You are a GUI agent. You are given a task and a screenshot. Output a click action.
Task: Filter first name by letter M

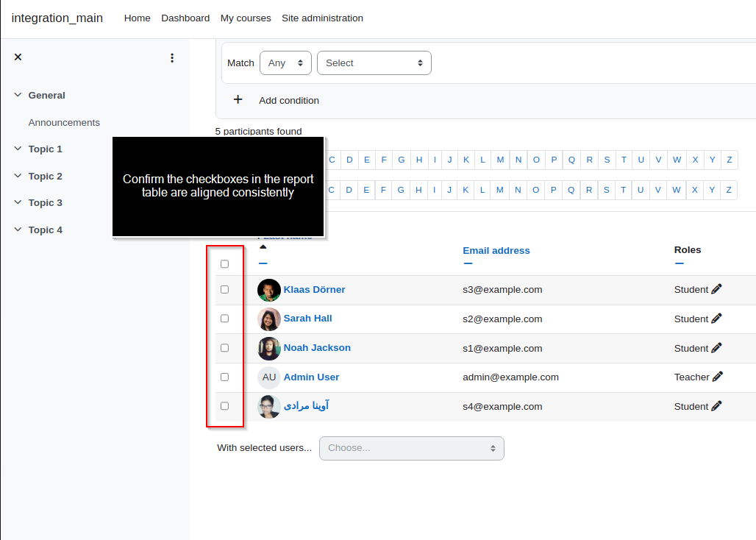coord(501,160)
